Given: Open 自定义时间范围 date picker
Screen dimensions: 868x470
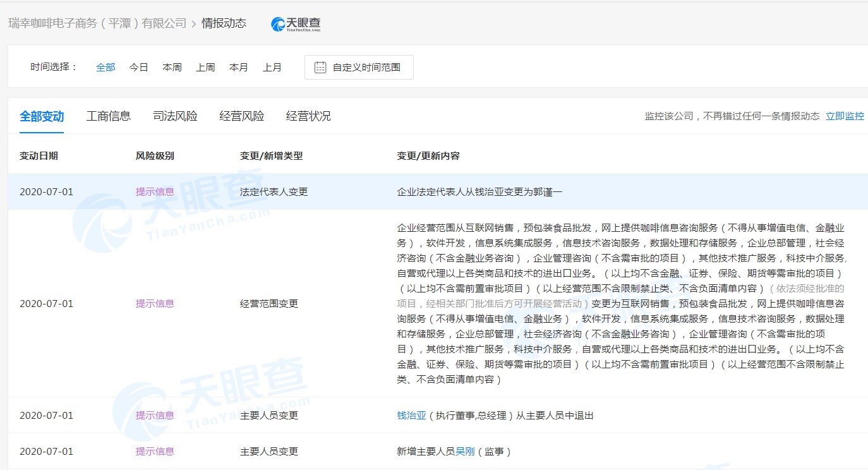Looking at the screenshot, I should (x=359, y=67).
